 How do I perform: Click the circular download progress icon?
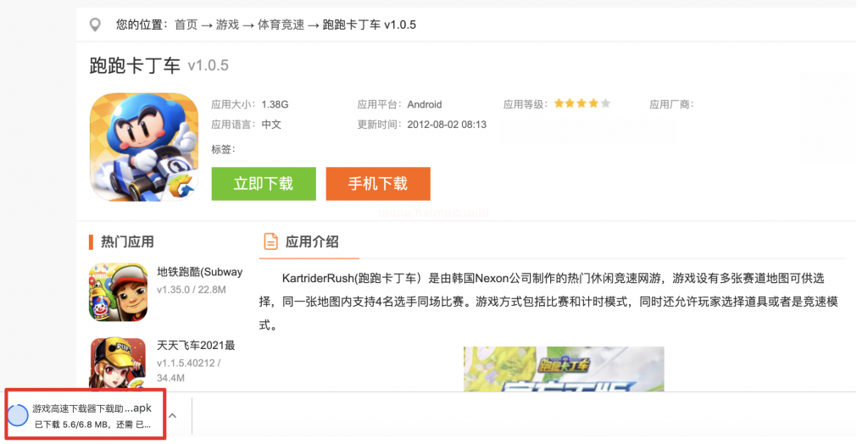point(18,415)
